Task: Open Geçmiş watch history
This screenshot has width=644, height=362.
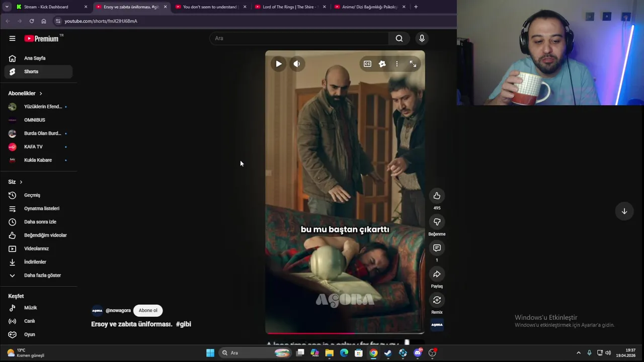Action: coord(39,195)
